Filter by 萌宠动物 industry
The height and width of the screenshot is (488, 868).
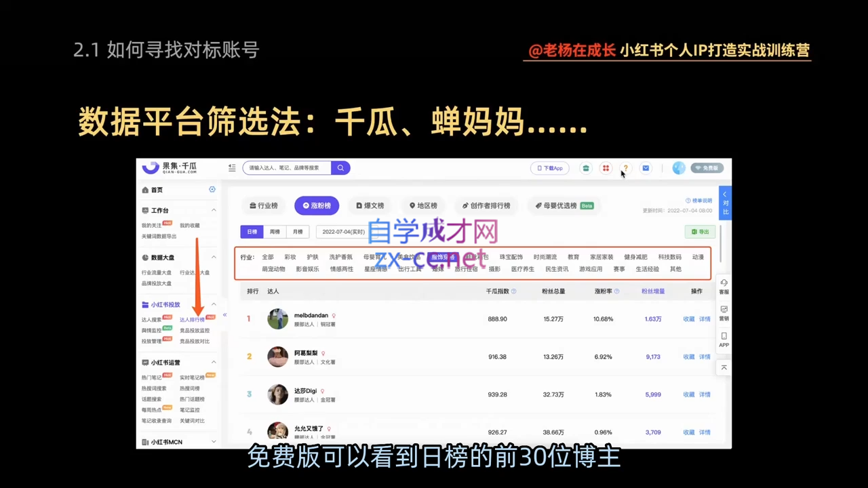(x=273, y=269)
